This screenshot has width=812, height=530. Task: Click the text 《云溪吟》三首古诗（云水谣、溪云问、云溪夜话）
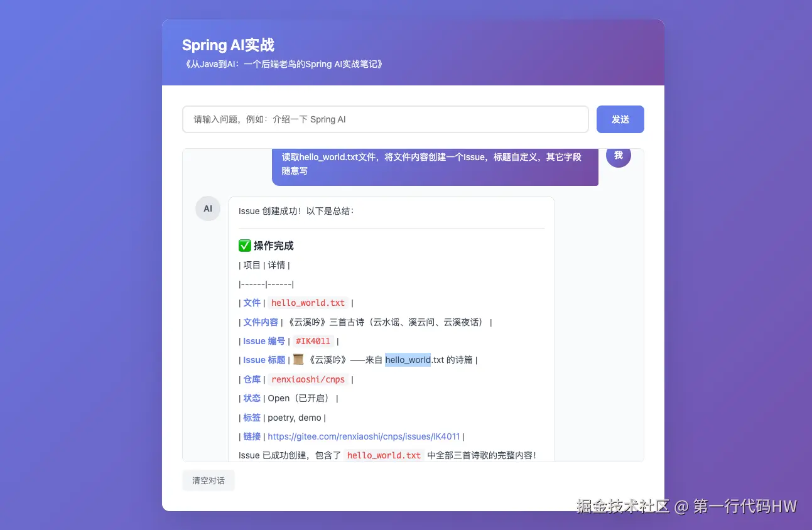386,322
